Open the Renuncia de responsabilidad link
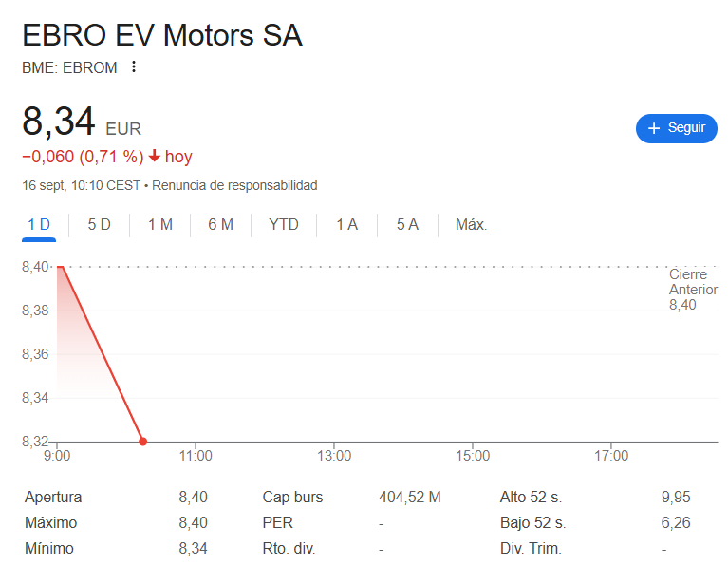728x584 pixels. pos(234,185)
